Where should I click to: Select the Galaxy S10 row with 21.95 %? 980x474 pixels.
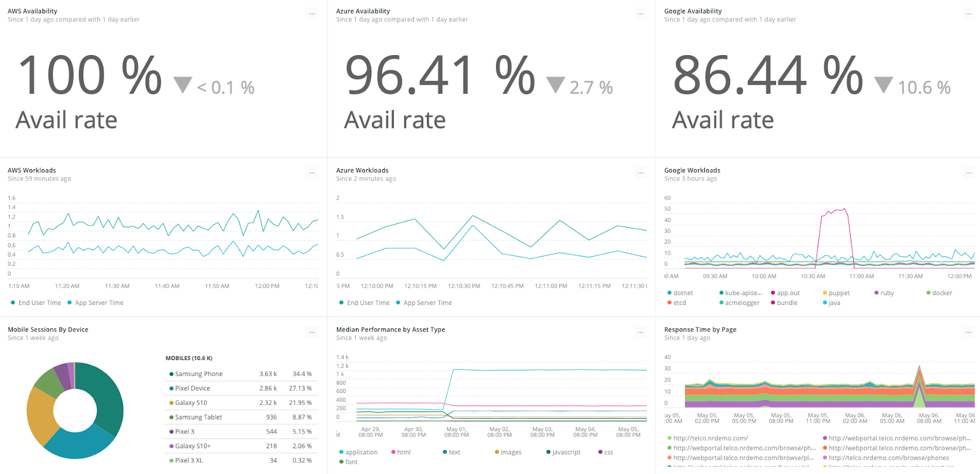pyautogui.click(x=241, y=402)
